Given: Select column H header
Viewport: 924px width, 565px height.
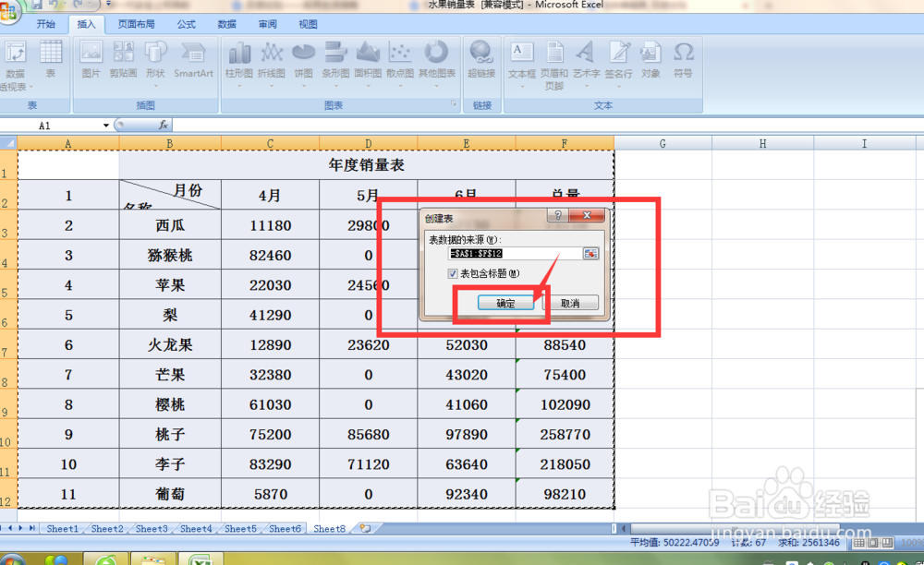Looking at the screenshot, I should click(762, 144).
